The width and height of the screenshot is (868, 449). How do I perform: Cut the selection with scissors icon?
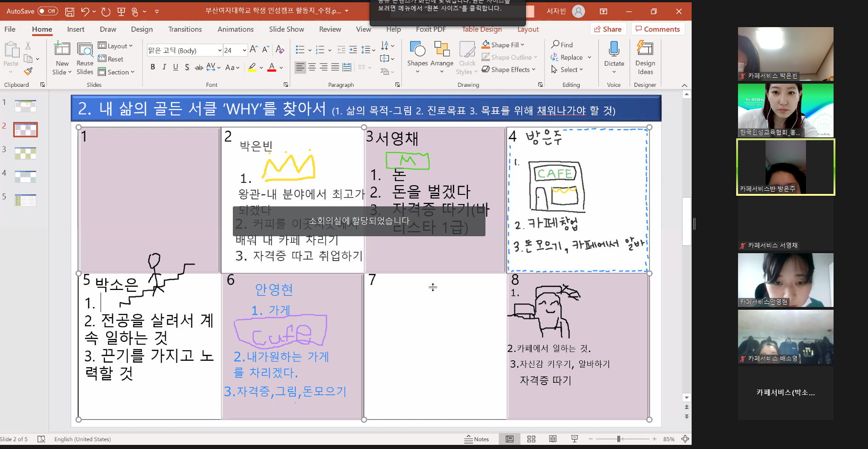[28, 46]
